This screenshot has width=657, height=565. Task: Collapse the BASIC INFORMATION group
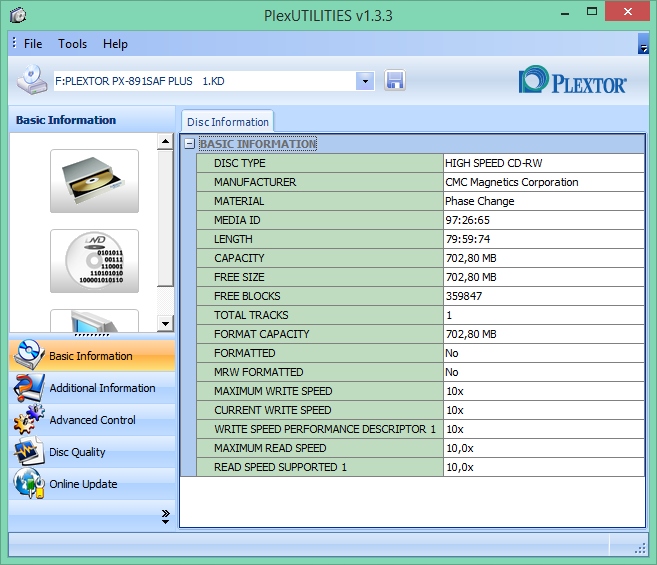(190, 144)
